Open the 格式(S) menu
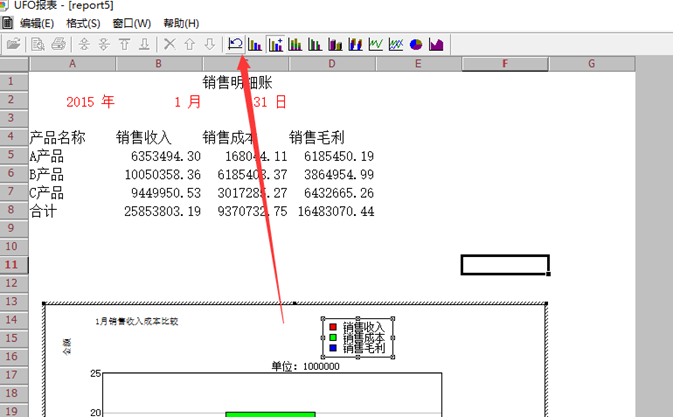The height and width of the screenshot is (417, 673). [x=83, y=23]
